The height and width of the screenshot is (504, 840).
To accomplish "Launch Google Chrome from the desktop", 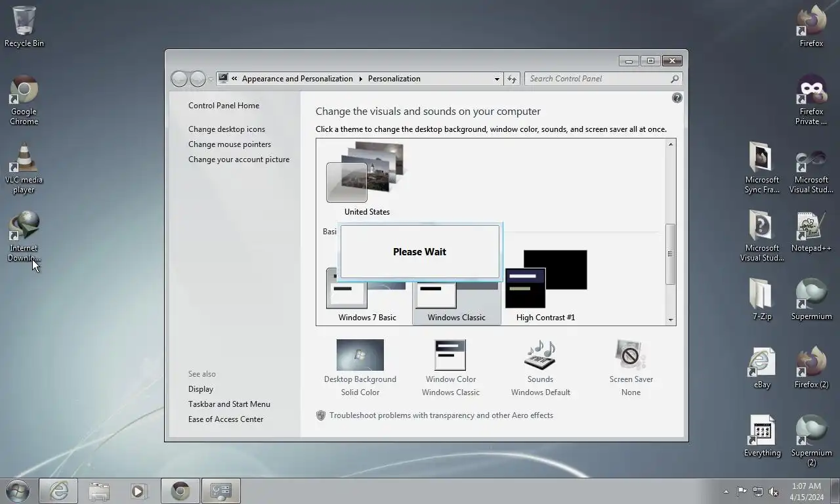I will [x=24, y=100].
